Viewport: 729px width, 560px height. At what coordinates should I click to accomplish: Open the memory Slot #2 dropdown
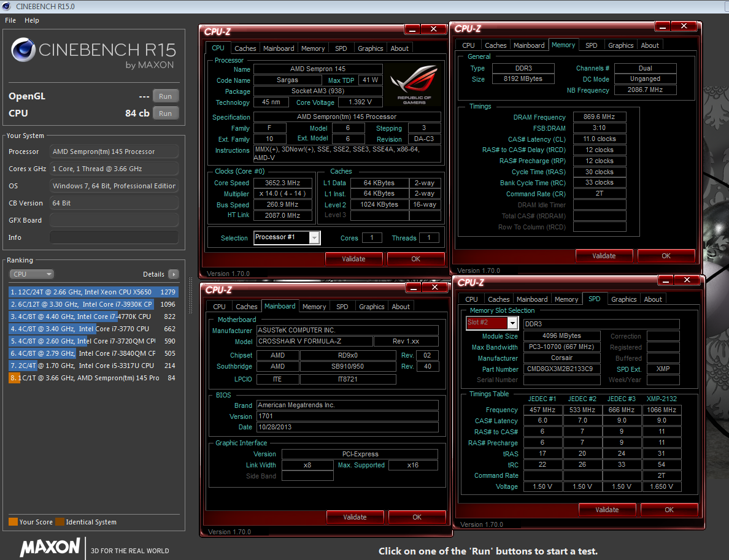pyautogui.click(x=512, y=323)
